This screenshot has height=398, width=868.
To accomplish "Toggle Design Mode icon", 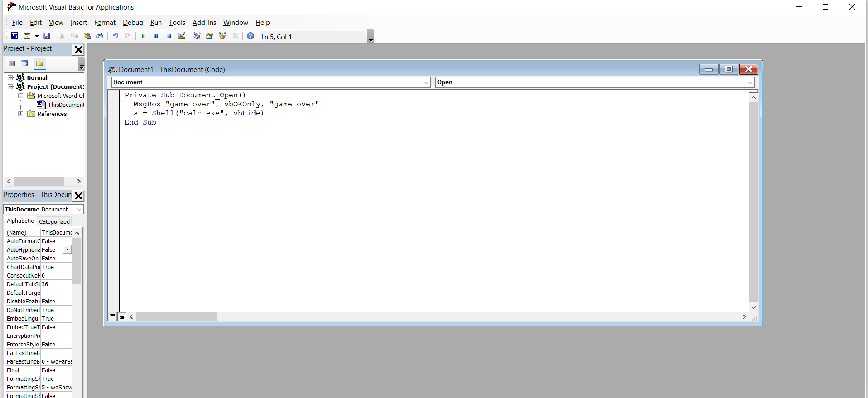I will point(182,36).
